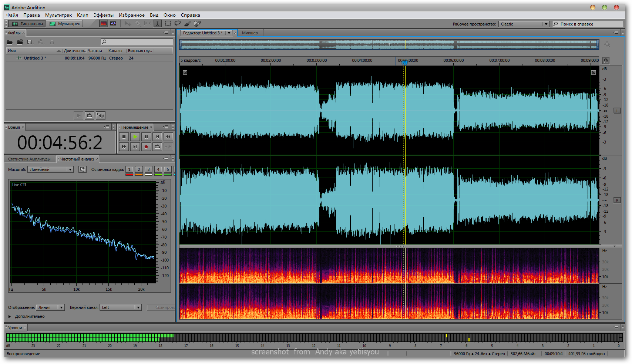The image size is (632, 364).
Task: Click the Fast Forward button
Action: (x=124, y=147)
